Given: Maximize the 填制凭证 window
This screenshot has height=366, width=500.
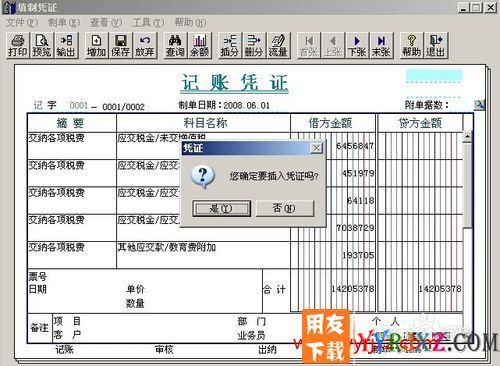Looking at the screenshot, I should [x=476, y=7].
